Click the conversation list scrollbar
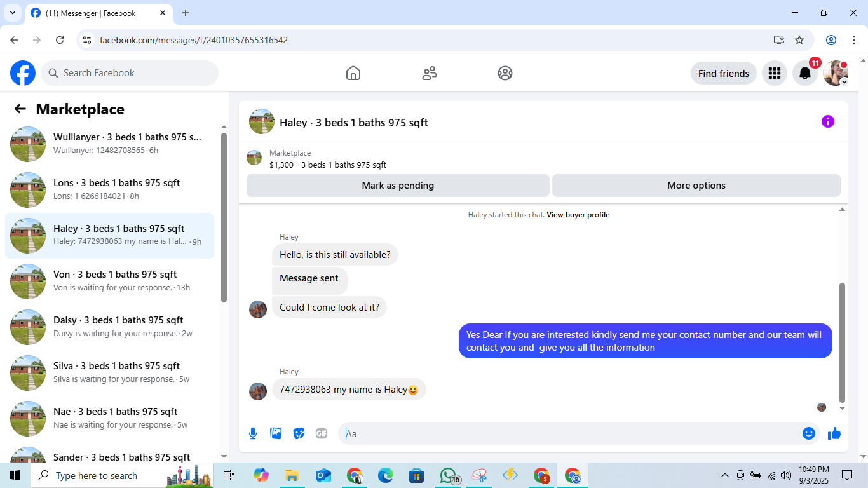Image resolution: width=868 pixels, height=488 pixels. click(224, 217)
